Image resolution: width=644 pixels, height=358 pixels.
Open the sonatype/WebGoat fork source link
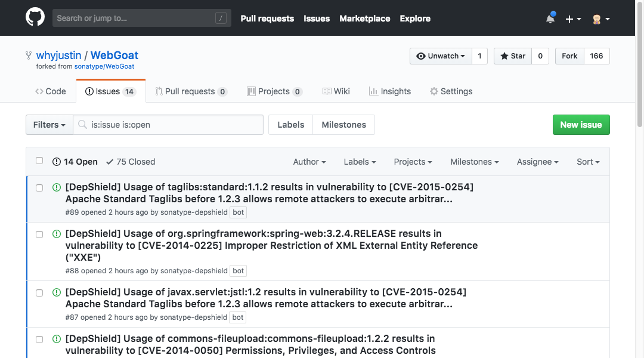(x=105, y=66)
